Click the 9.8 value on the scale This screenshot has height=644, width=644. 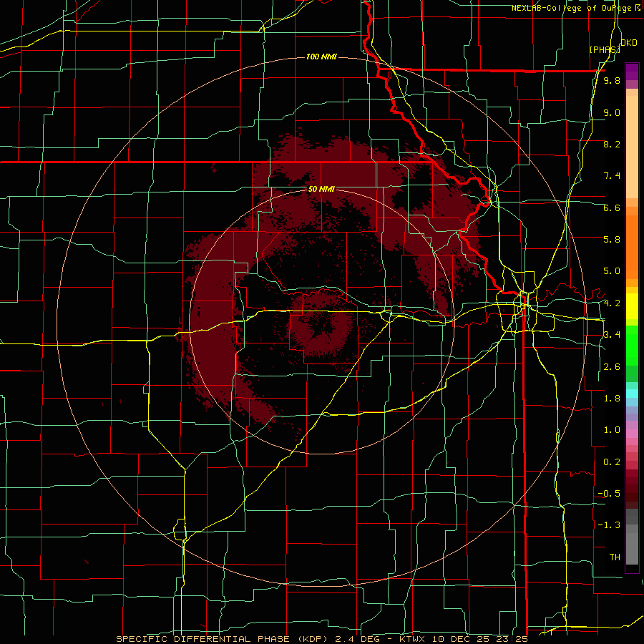coord(612,81)
